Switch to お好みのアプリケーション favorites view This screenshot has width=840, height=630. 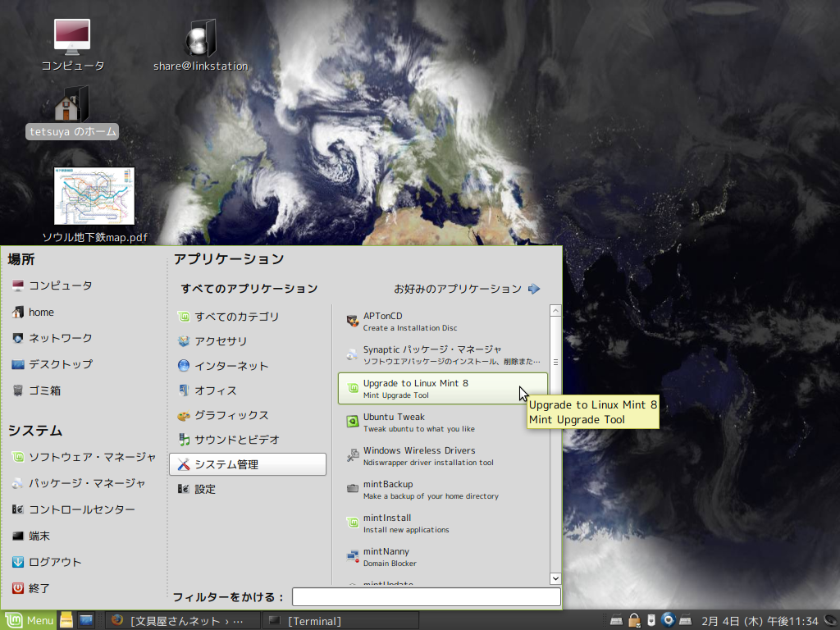467,290
